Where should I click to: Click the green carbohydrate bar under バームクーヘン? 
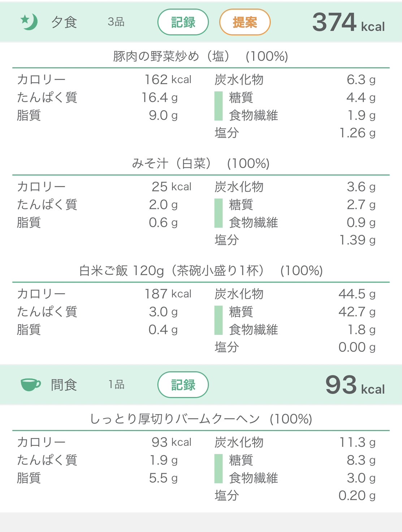click(219, 469)
